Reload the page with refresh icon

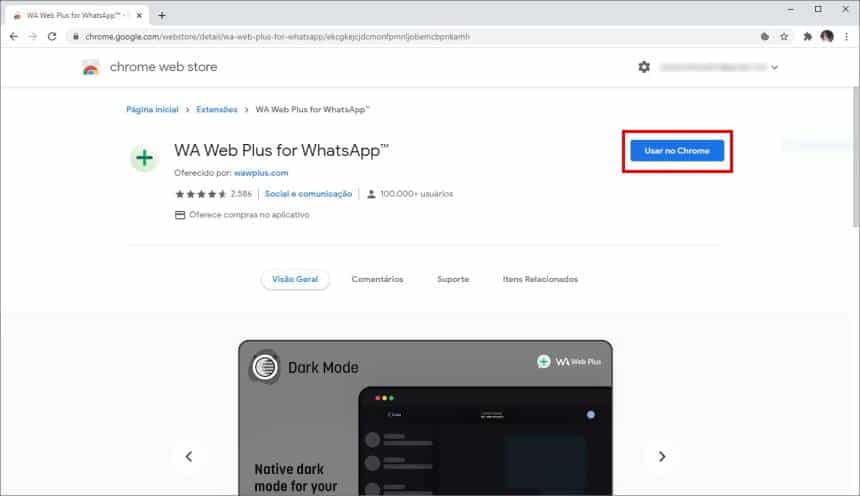pyautogui.click(x=52, y=37)
